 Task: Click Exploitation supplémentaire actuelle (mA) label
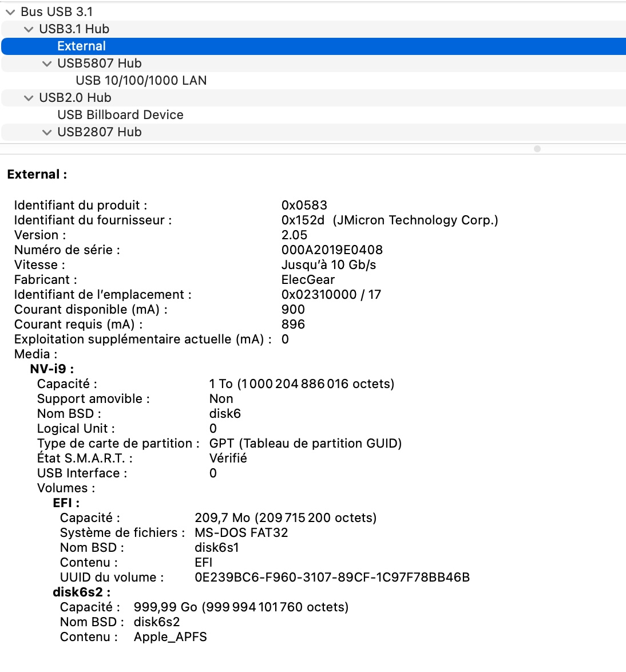click(x=142, y=339)
